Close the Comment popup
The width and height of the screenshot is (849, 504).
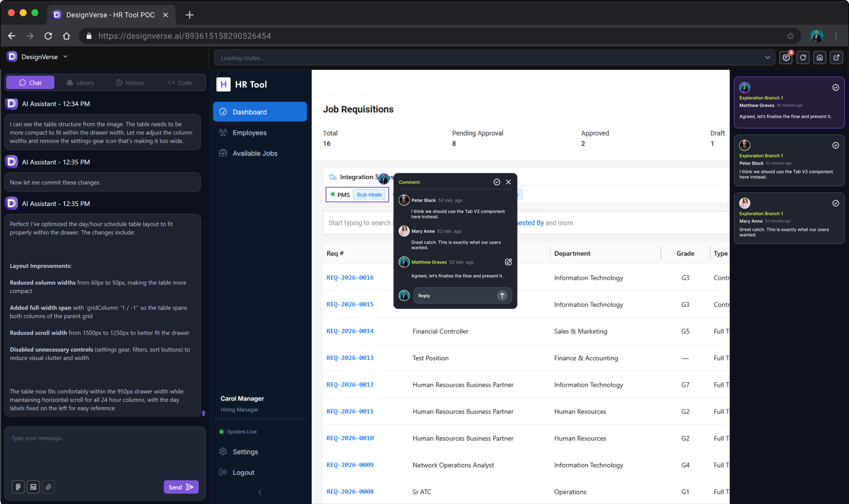pos(509,182)
